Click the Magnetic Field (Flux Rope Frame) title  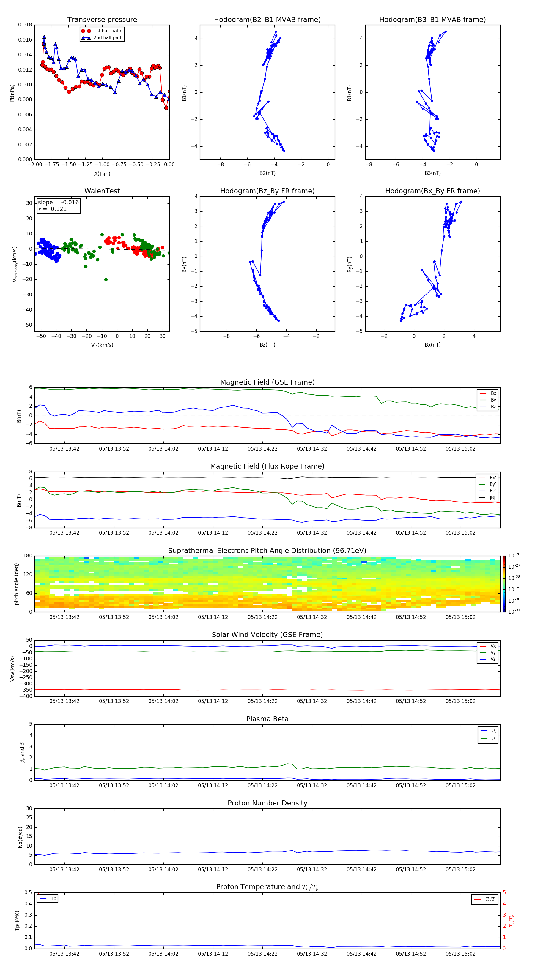coord(267,467)
